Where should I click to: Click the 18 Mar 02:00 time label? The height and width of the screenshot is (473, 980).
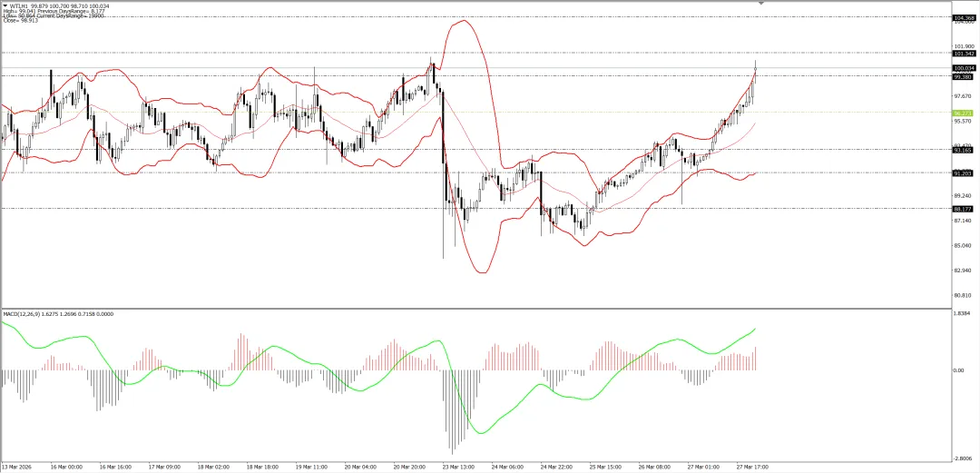(x=213, y=467)
